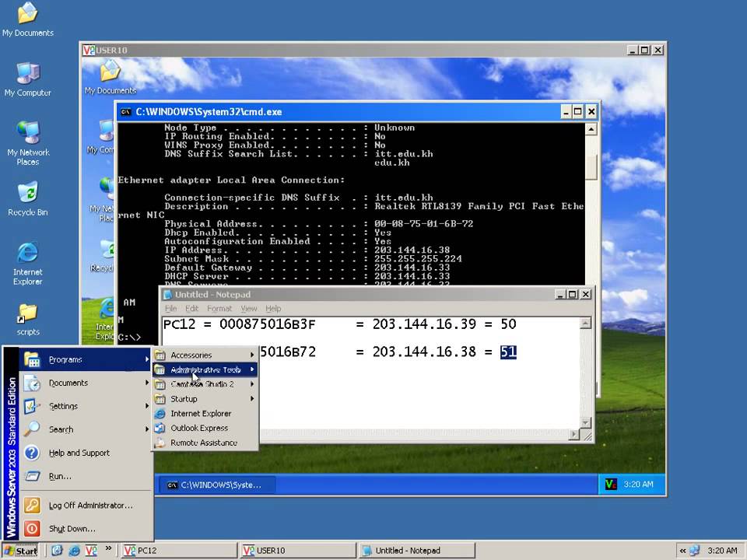Click Notepad scroll down arrow
747x560 pixels.
pos(585,422)
